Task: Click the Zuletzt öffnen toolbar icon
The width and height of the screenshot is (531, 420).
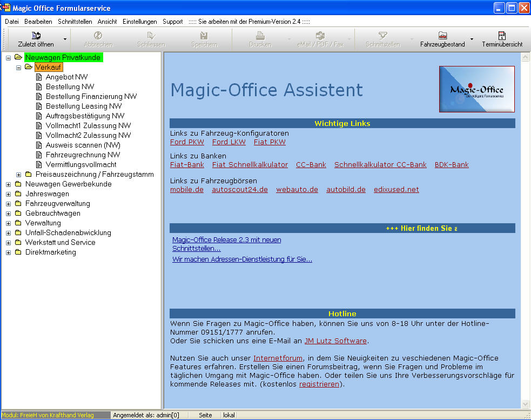Action: click(x=36, y=35)
